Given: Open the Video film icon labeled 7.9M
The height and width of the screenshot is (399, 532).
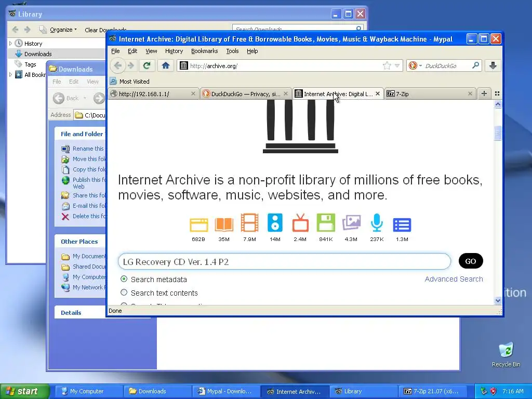Looking at the screenshot, I should [249, 223].
